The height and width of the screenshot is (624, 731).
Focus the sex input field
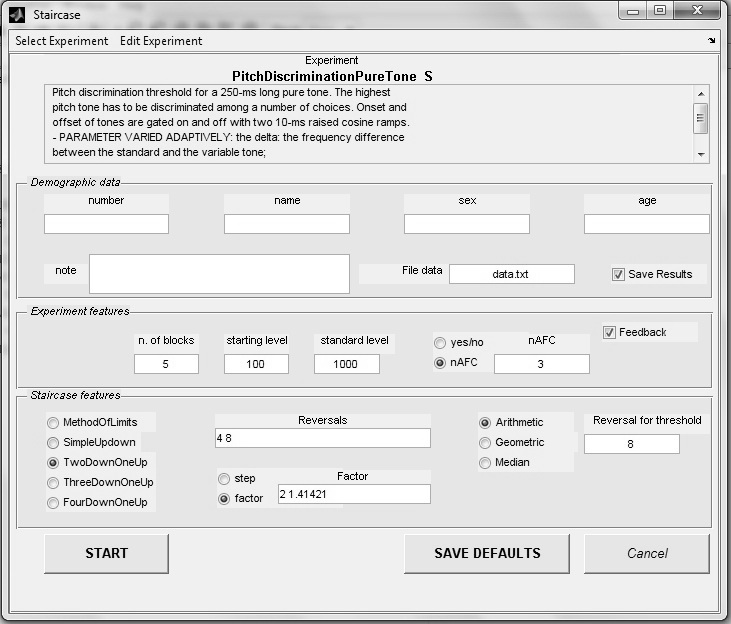[467, 224]
